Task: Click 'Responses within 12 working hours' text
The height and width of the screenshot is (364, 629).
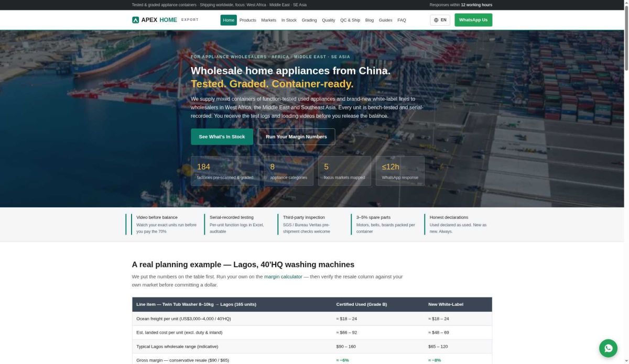Action: (x=461, y=5)
